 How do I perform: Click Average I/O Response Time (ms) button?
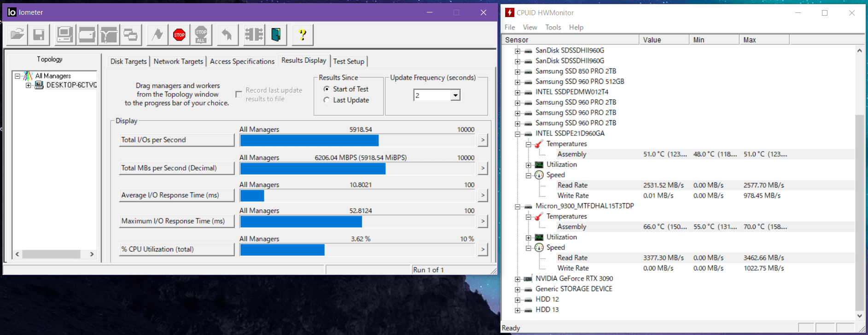pyautogui.click(x=177, y=195)
